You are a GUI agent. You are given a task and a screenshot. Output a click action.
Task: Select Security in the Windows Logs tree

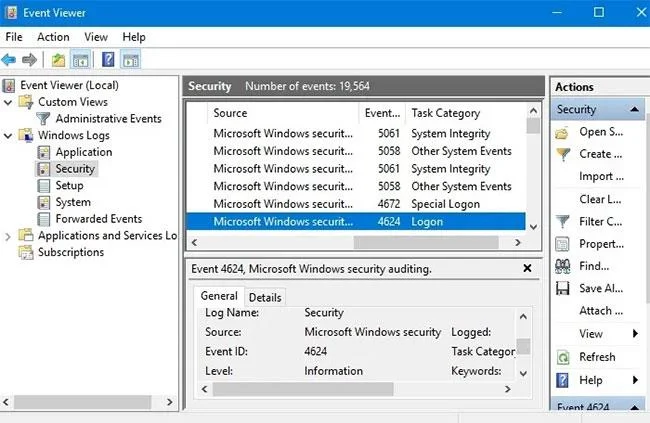tap(75, 169)
